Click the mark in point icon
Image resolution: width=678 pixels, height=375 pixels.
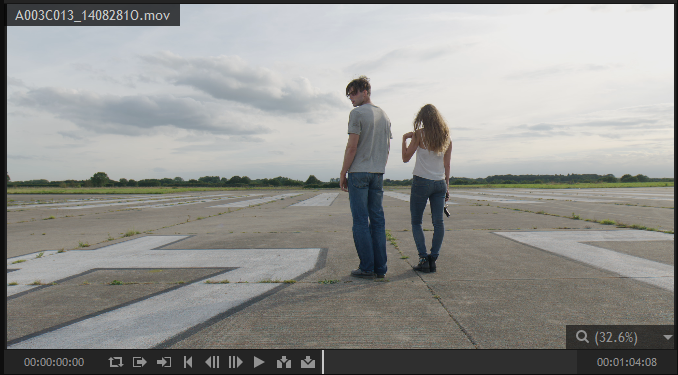coord(164,362)
